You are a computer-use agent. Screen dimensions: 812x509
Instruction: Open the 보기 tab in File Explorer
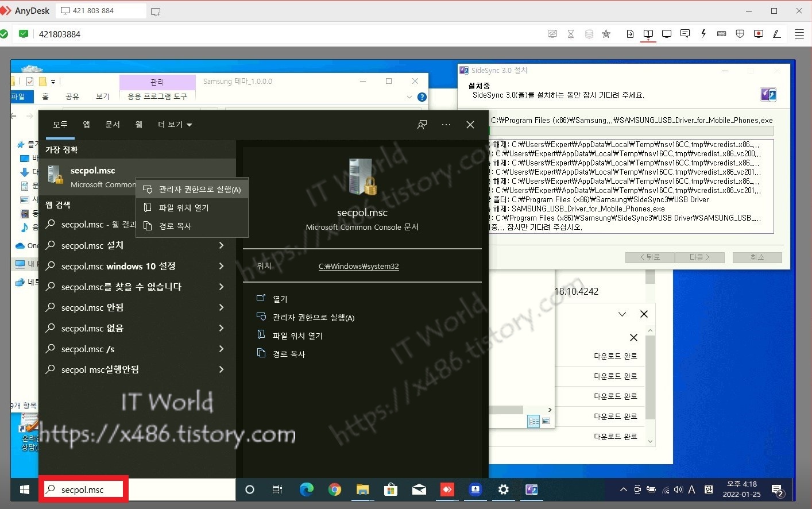(x=102, y=97)
